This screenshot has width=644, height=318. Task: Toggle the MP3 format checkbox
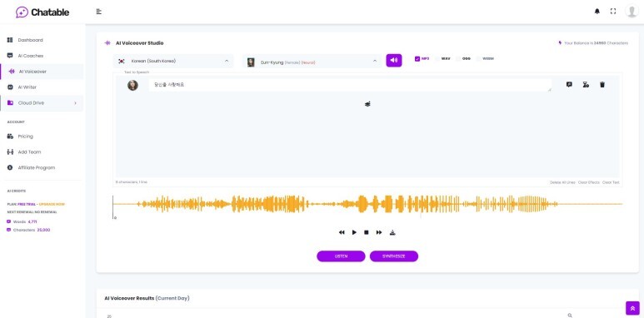pos(417,58)
